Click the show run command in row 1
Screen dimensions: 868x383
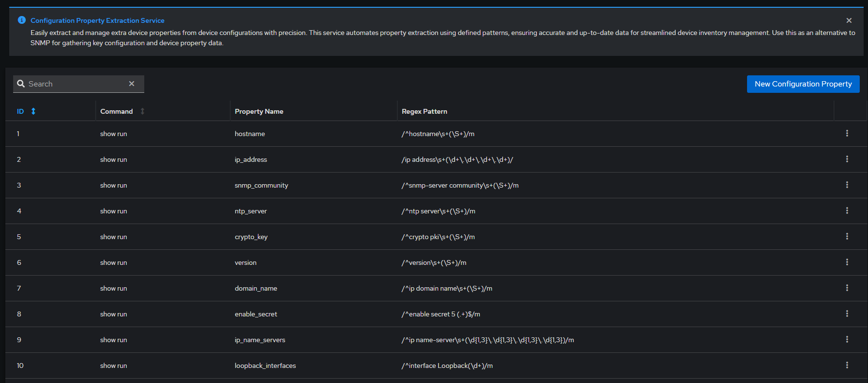coord(114,134)
